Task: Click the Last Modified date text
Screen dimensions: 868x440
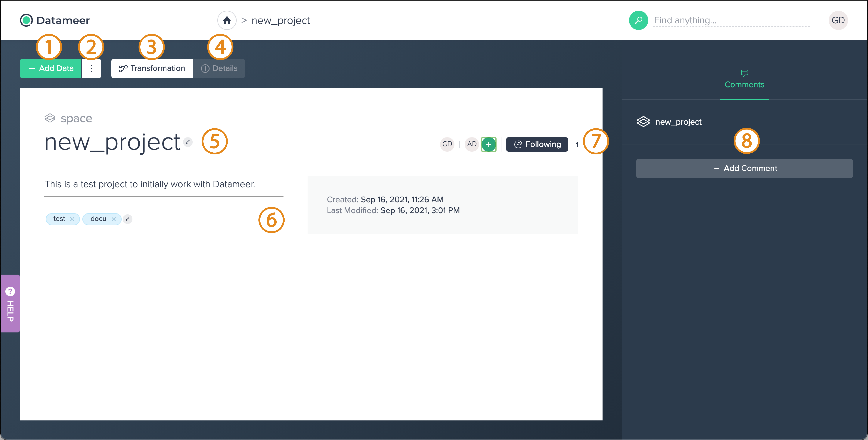Action: tap(393, 210)
